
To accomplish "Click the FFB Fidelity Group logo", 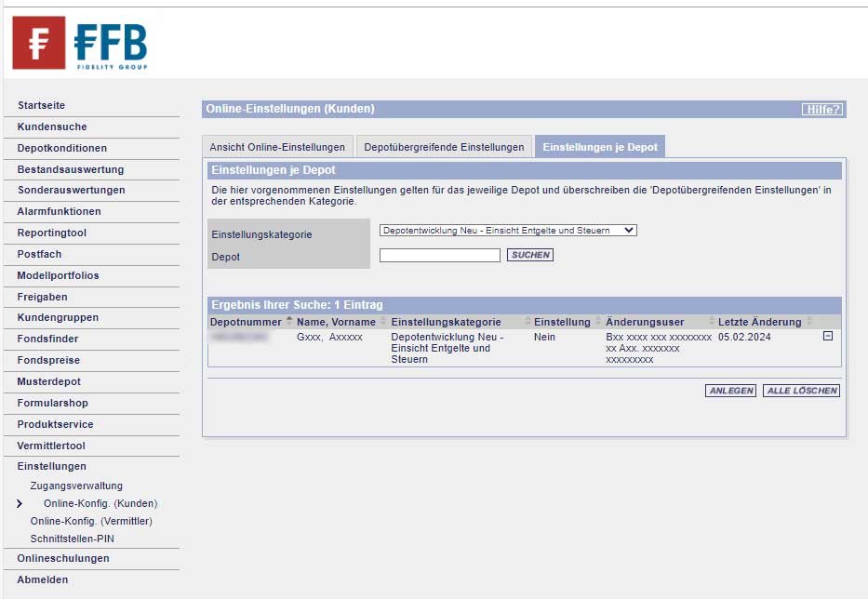I will coord(79,43).
